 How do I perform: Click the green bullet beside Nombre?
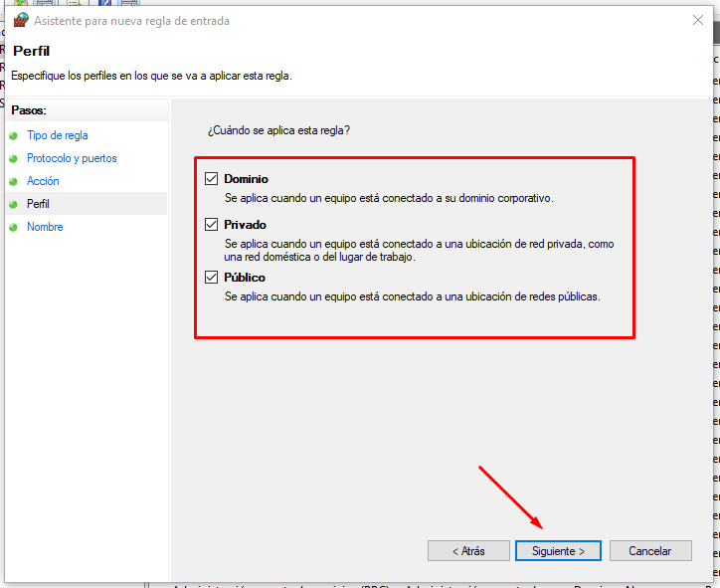click(14, 227)
